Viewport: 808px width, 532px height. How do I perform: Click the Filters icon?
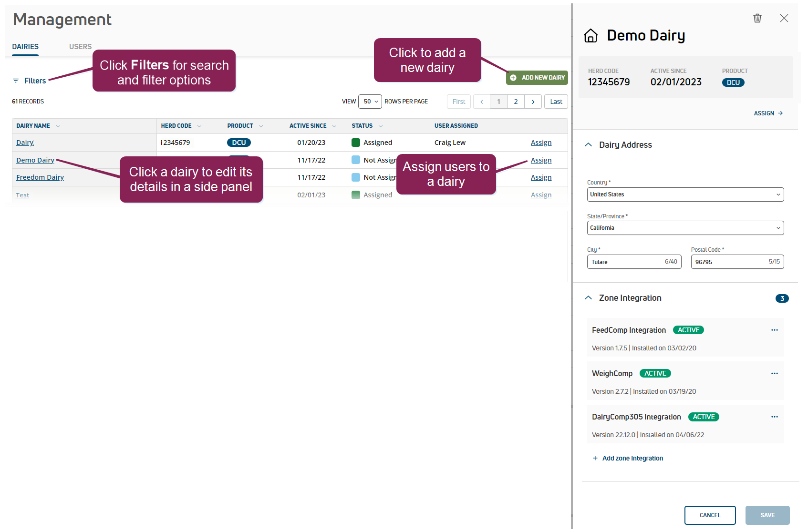pyautogui.click(x=16, y=81)
